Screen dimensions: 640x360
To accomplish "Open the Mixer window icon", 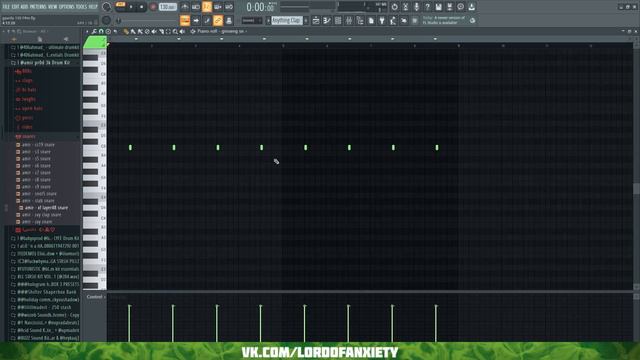I will coord(349,20).
